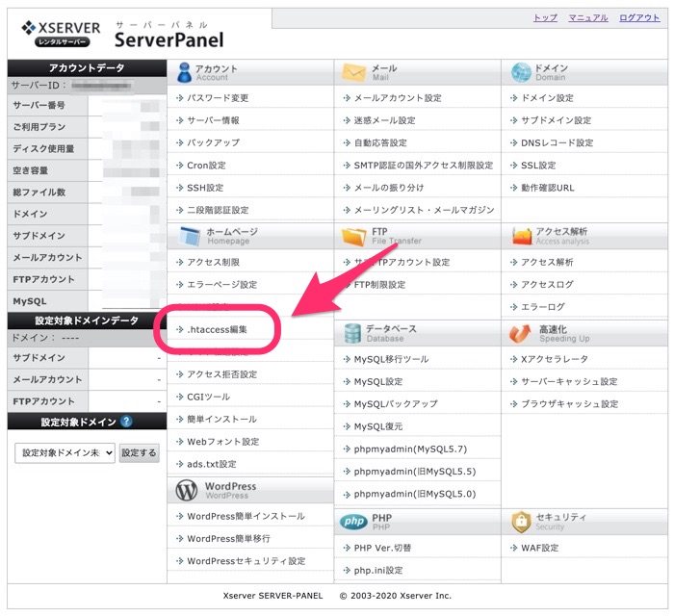Viewport: 674px width, 616px height.
Task: Click the FTP folder icon
Action: pyautogui.click(x=353, y=236)
